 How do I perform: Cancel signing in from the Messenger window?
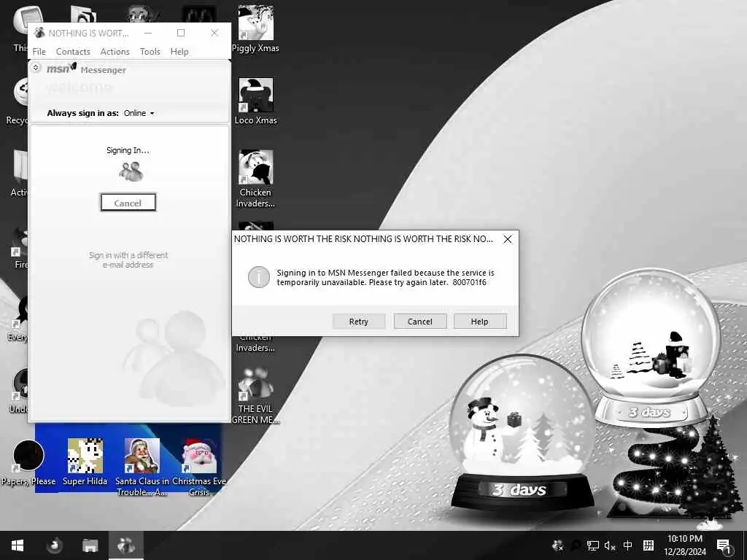pyautogui.click(x=128, y=203)
